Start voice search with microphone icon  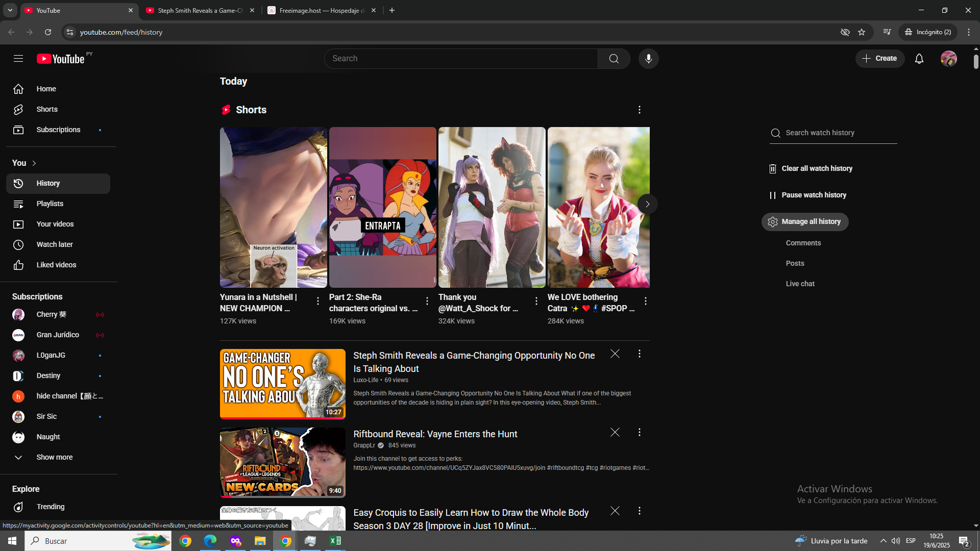[x=649, y=59]
